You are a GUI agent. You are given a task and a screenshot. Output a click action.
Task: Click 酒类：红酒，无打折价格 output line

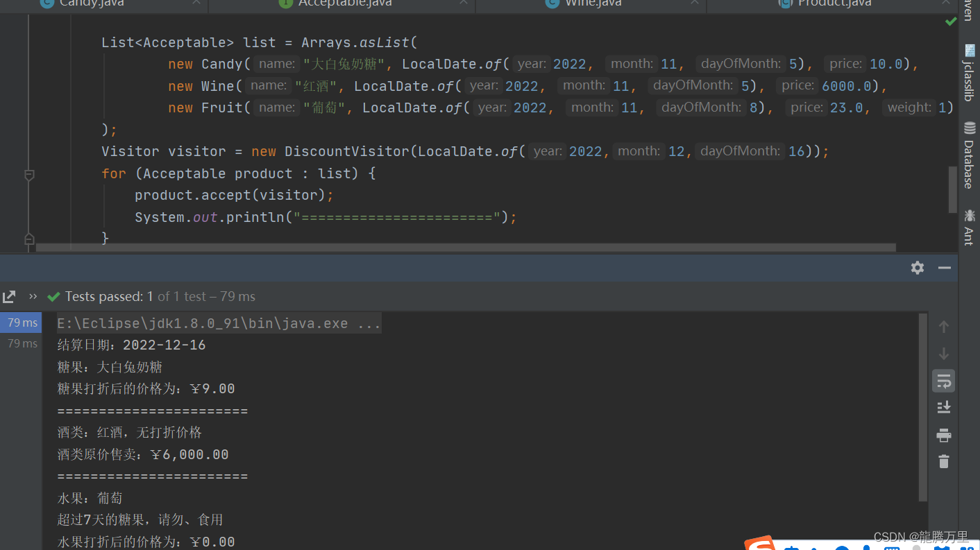pos(129,432)
